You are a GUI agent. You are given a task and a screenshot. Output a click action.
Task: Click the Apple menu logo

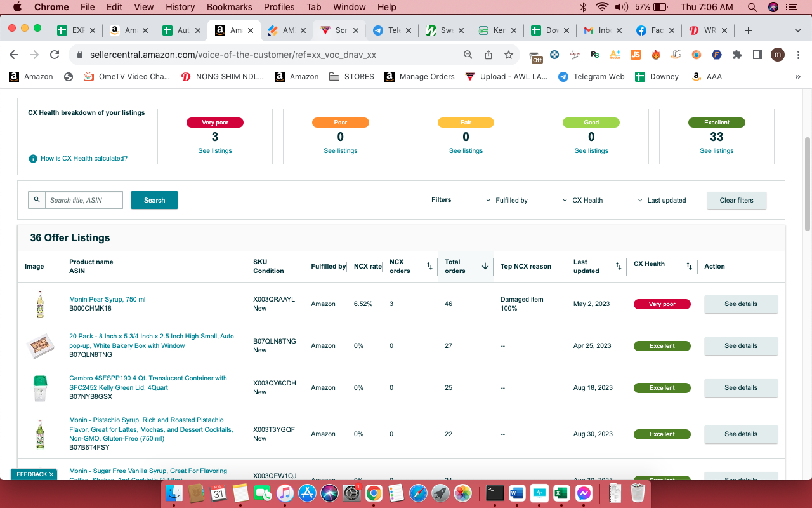[17, 7]
